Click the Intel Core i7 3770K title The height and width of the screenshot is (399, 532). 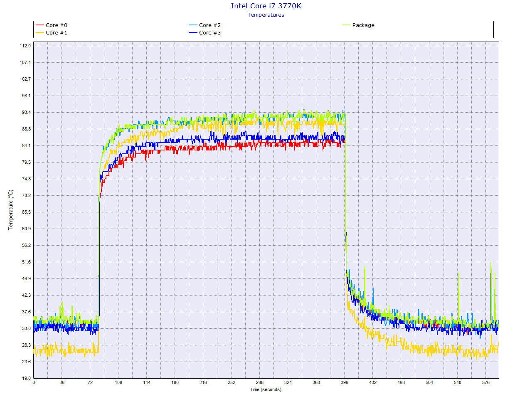pyautogui.click(x=266, y=6)
